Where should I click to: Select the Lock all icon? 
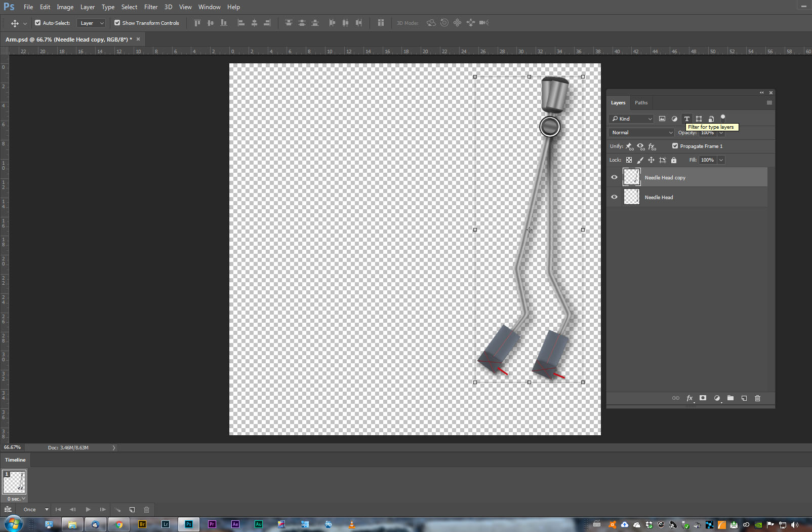coord(674,160)
